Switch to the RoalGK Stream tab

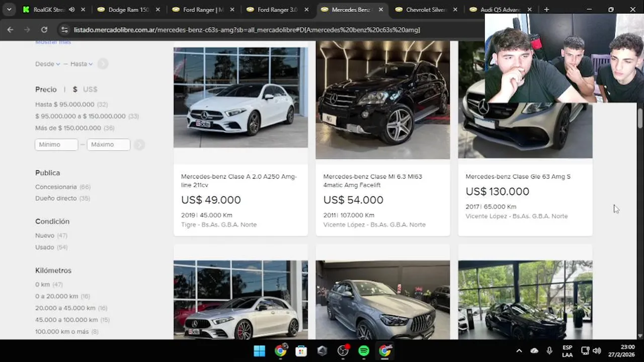(49, 10)
